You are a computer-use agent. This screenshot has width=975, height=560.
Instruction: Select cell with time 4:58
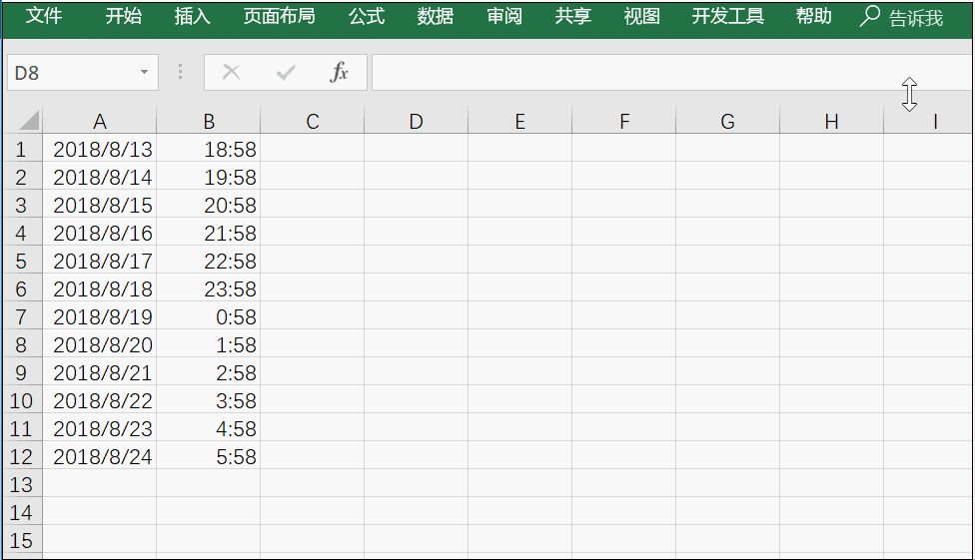(209, 428)
